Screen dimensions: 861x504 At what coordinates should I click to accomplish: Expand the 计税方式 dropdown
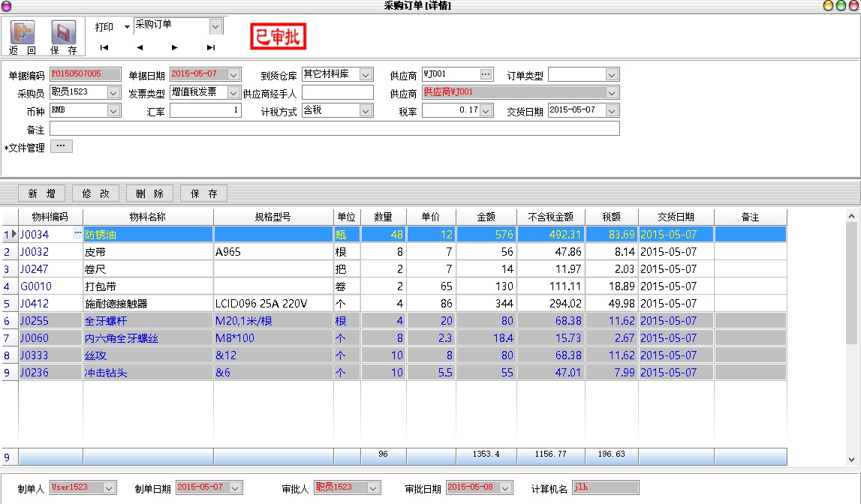click(x=366, y=111)
